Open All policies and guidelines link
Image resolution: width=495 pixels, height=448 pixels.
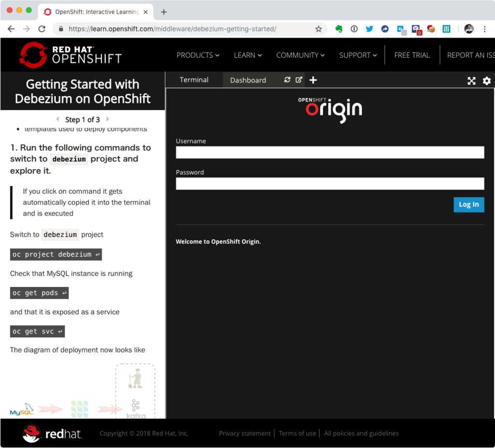pos(361,434)
